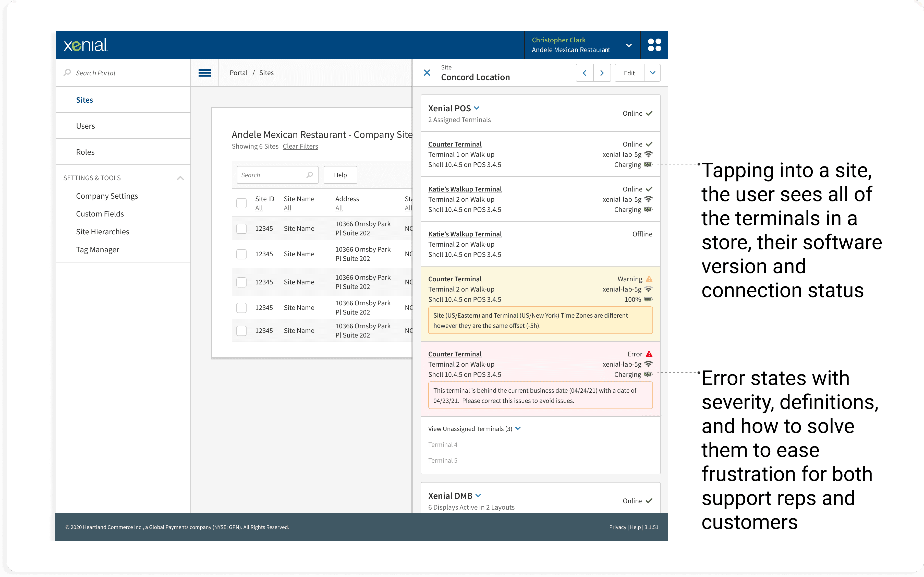This screenshot has height=577, width=924.
Task: Collapse the Settings & Tools section
Action: [x=180, y=178]
